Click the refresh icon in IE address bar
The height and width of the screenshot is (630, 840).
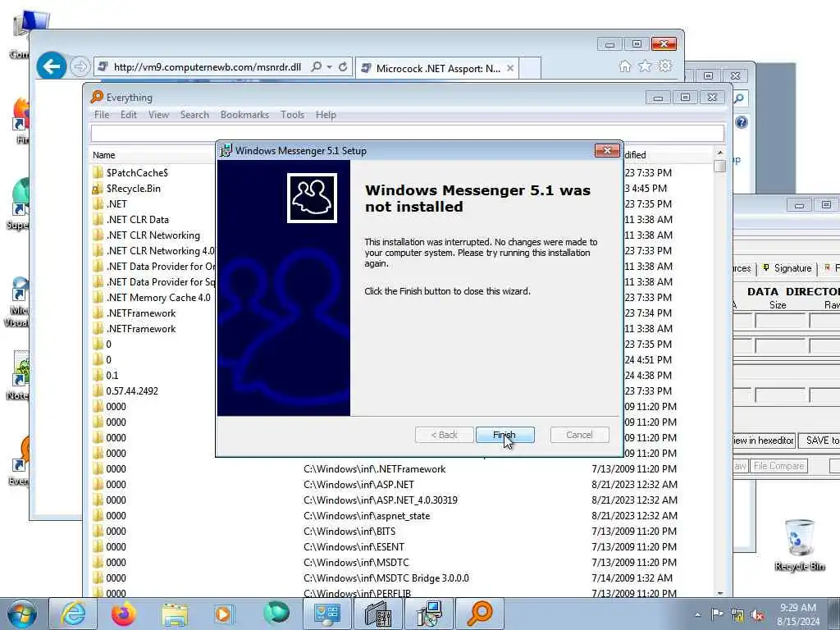coord(343,67)
